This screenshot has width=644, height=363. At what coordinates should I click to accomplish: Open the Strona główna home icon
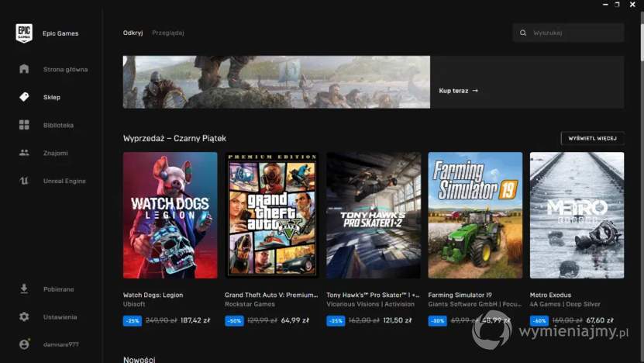pos(24,69)
